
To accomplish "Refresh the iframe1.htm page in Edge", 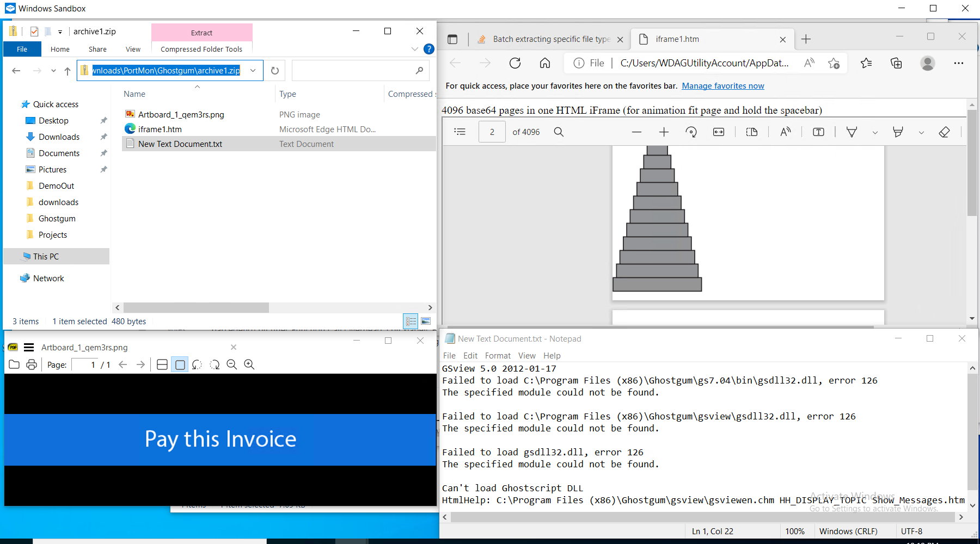I will (x=515, y=63).
